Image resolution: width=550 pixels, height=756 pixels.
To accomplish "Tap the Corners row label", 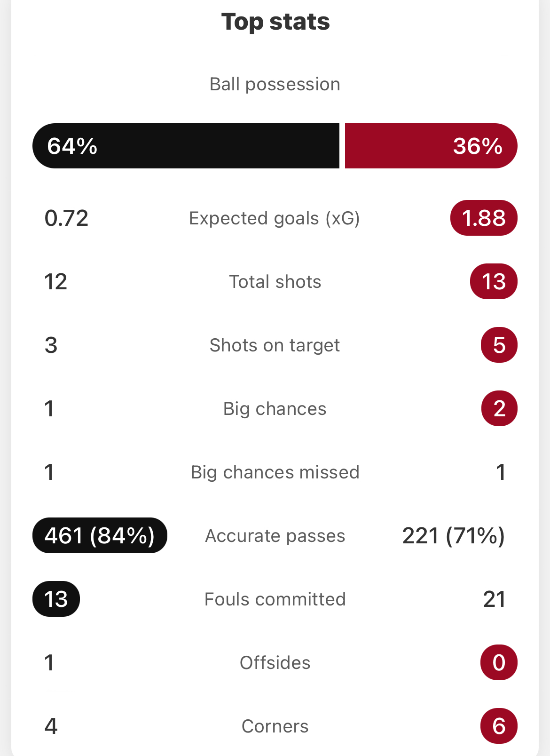I will pyautogui.click(x=275, y=726).
